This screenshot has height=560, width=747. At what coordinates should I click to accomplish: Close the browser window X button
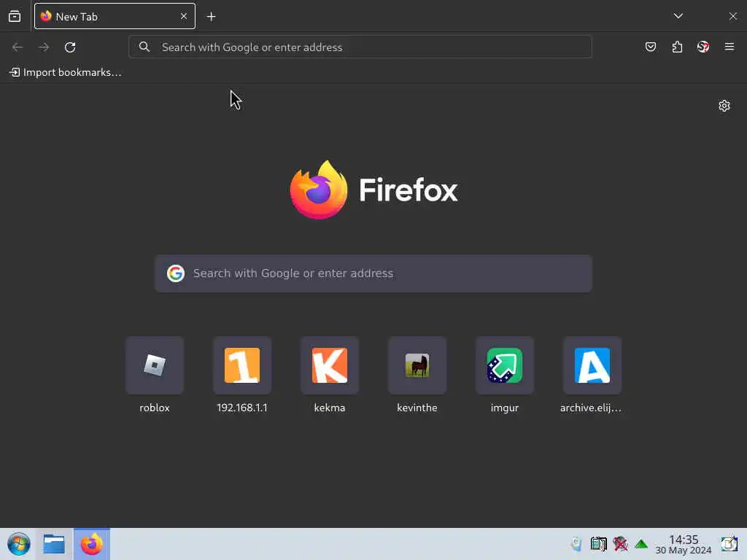732,16
